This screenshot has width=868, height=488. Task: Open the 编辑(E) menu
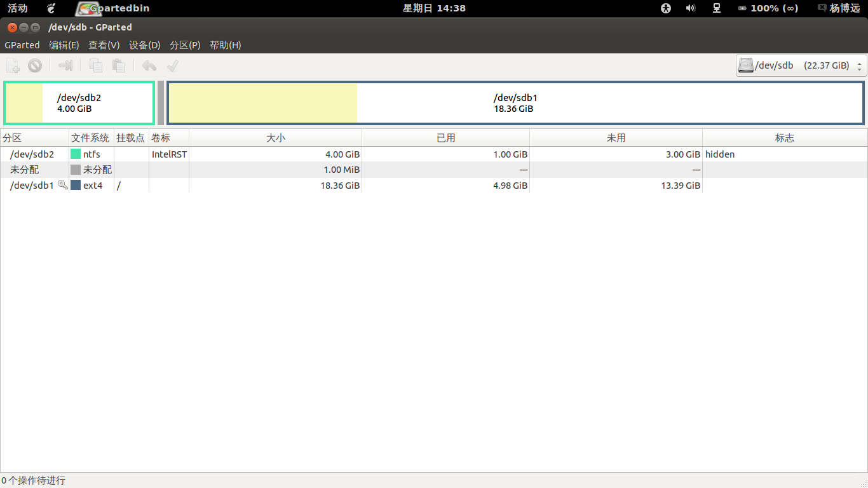pos(64,45)
